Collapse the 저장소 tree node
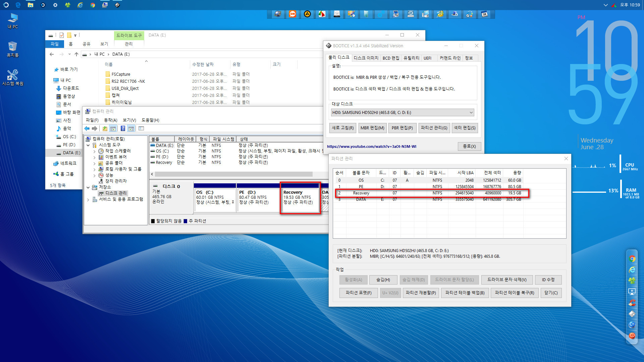644x362 pixels. coord(88,187)
